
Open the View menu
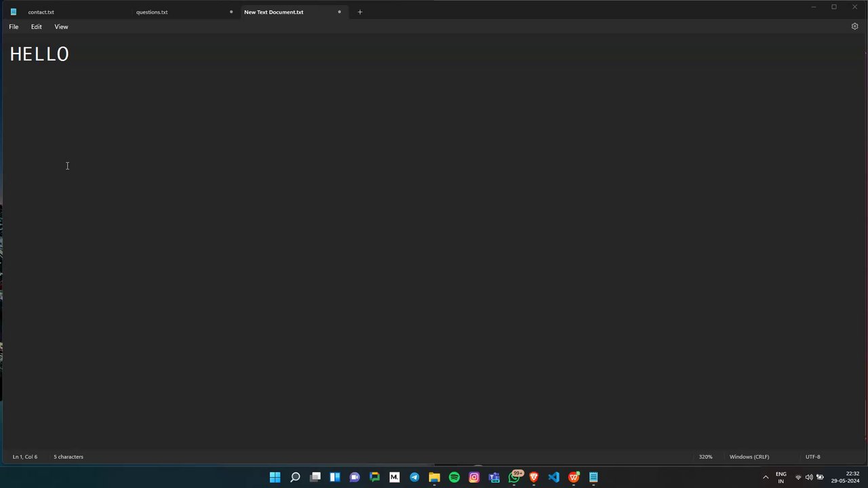click(x=61, y=26)
